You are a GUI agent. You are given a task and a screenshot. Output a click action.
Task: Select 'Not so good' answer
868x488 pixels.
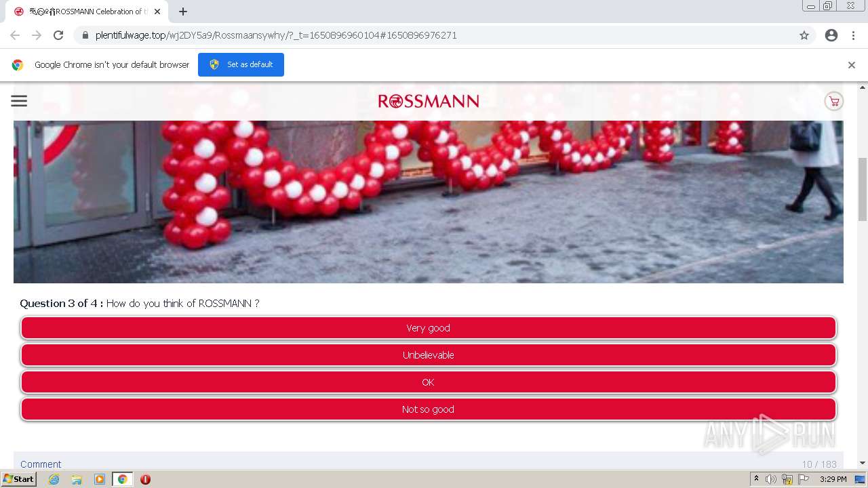(x=429, y=409)
